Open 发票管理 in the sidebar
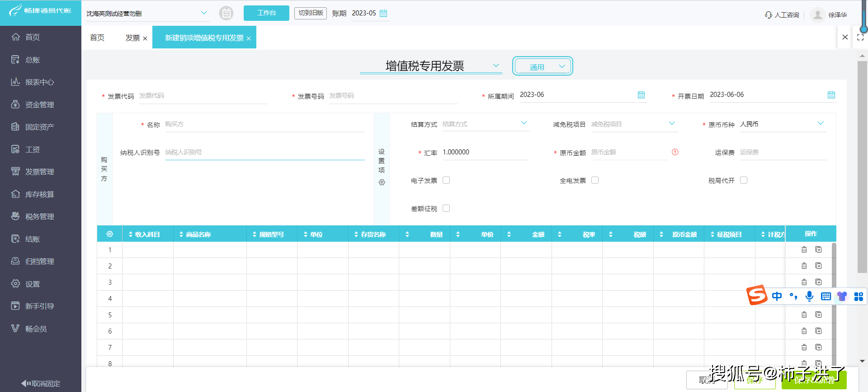This screenshot has height=392, width=868. 40,172
